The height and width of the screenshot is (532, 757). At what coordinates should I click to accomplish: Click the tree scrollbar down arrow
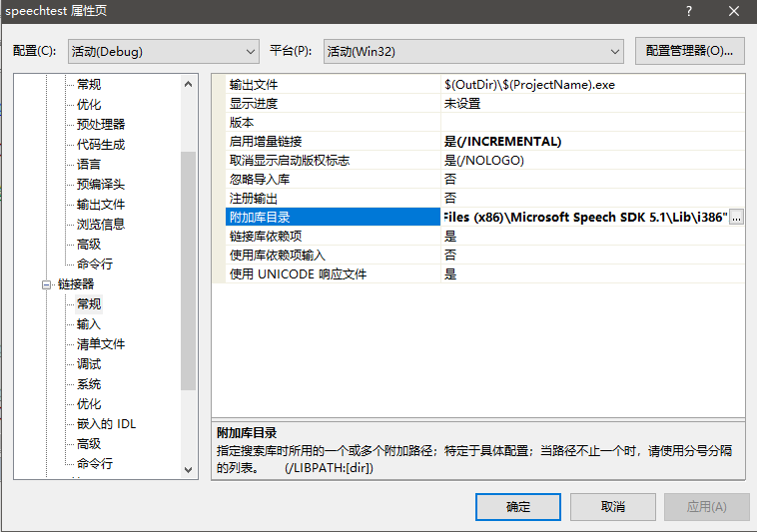click(189, 469)
